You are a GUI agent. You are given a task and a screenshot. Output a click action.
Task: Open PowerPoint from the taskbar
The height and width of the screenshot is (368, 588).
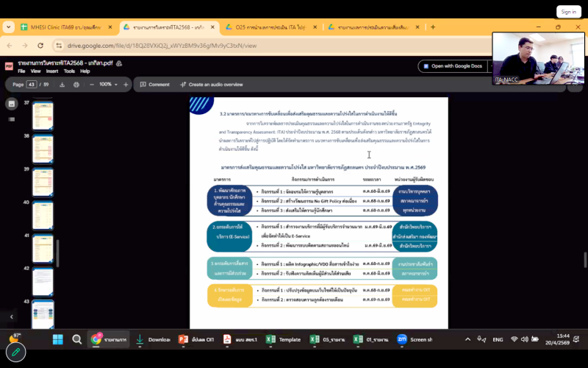(184, 339)
